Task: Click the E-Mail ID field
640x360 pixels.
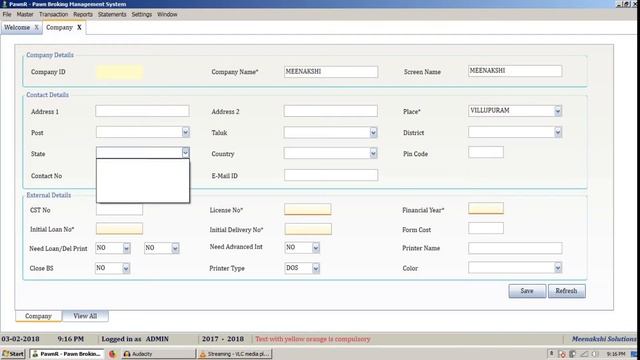Action: click(x=331, y=175)
